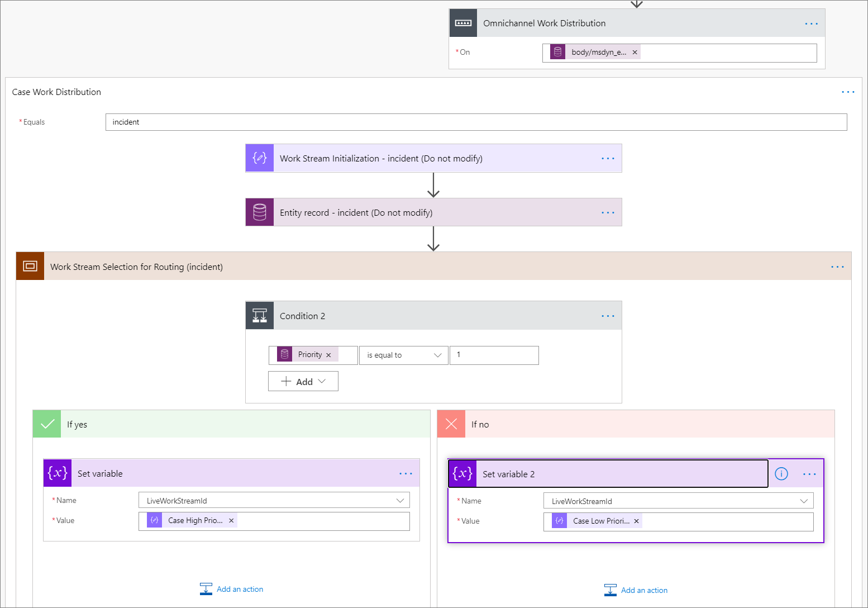868x608 pixels.
Task: Collapse the Case Work Distribution title
Action: point(56,92)
